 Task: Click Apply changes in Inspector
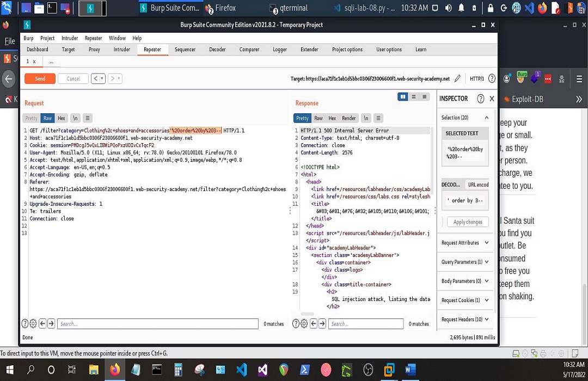468,222
